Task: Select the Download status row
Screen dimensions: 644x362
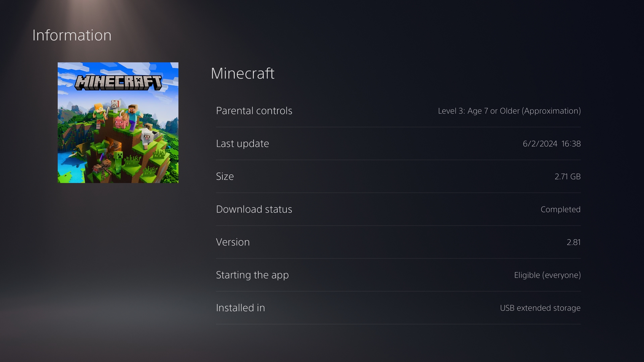Action: (254, 209)
